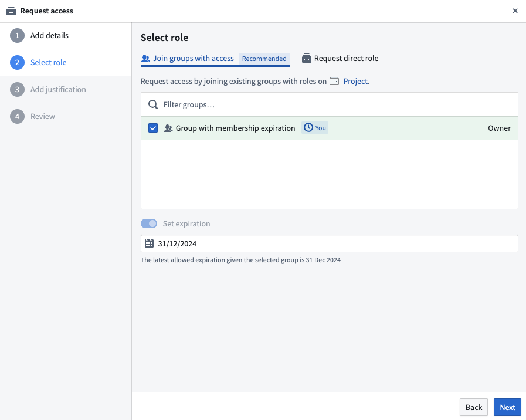The width and height of the screenshot is (526, 420).
Task: Go to step 1 Add details
Action: (x=66, y=36)
